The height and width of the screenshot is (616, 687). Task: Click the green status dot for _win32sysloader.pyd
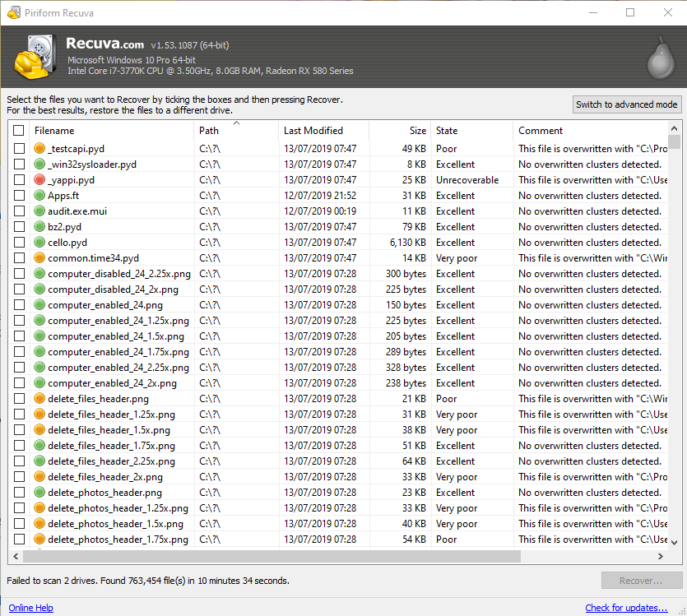coord(39,164)
